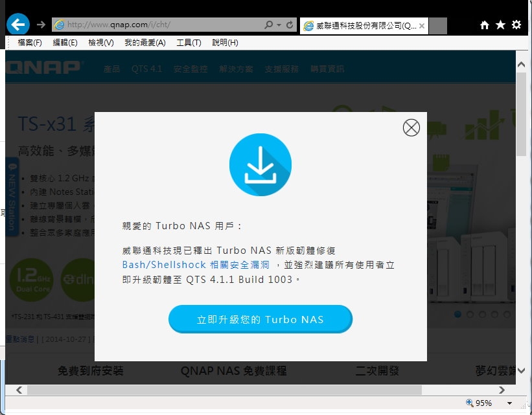Image resolution: width=532 pixels, height=415 pixels.
Task: Click the zoom level magnifier icon
Action: click(470, 403)
